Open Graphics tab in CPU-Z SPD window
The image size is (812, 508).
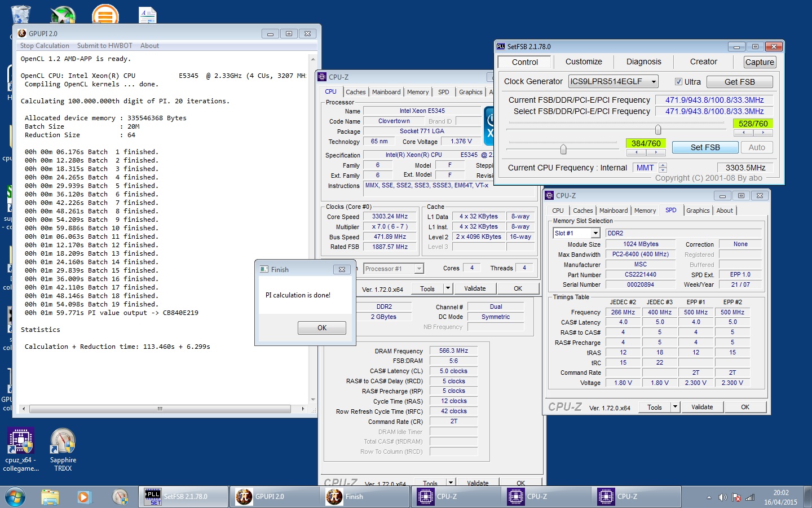click(x=698, y=211)
